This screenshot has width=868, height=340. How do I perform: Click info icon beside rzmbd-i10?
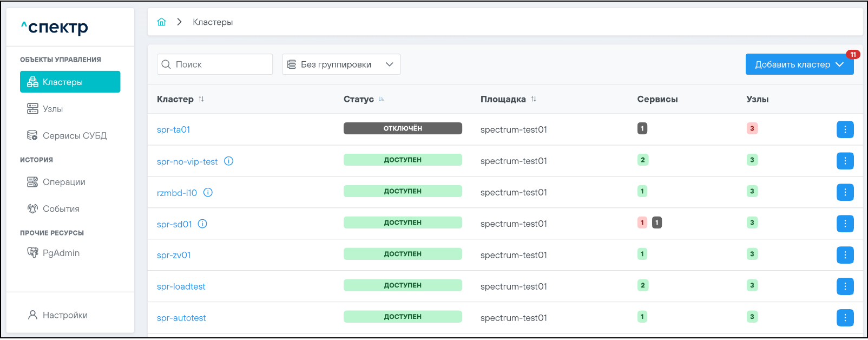208,192
